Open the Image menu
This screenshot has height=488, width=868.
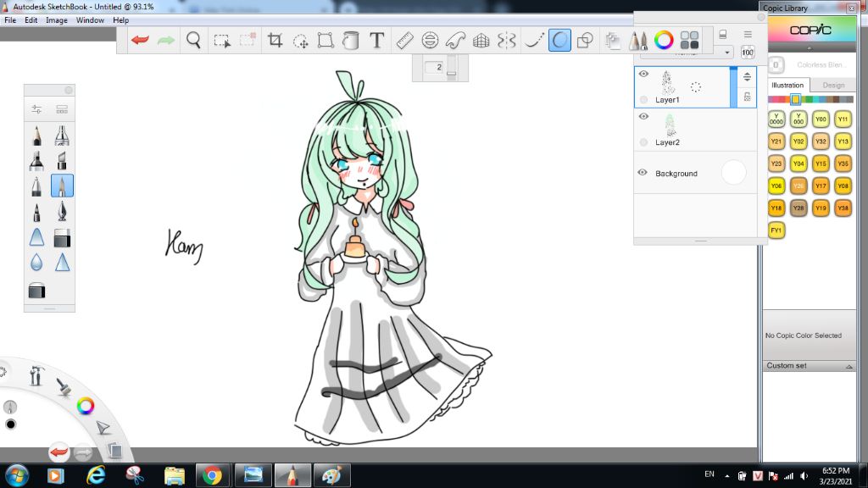pos(57,20)
